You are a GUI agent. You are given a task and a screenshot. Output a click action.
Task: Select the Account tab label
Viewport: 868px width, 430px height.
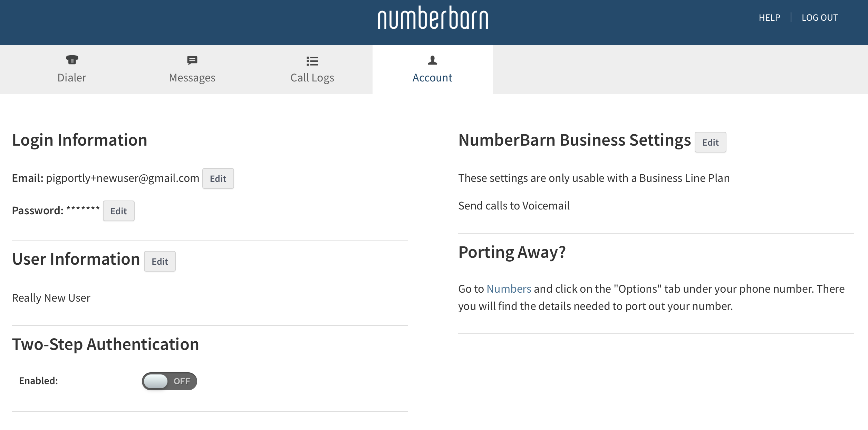point(432,78)
